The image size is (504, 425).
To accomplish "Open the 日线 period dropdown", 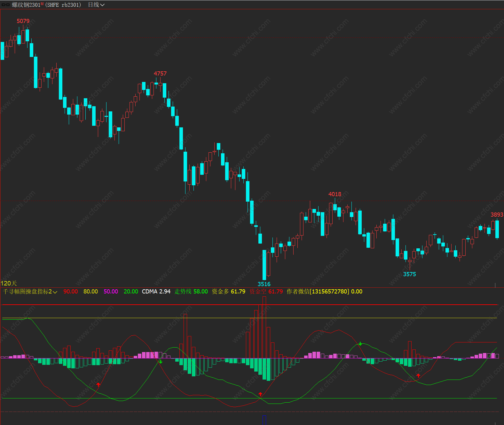I will [96, 5].
